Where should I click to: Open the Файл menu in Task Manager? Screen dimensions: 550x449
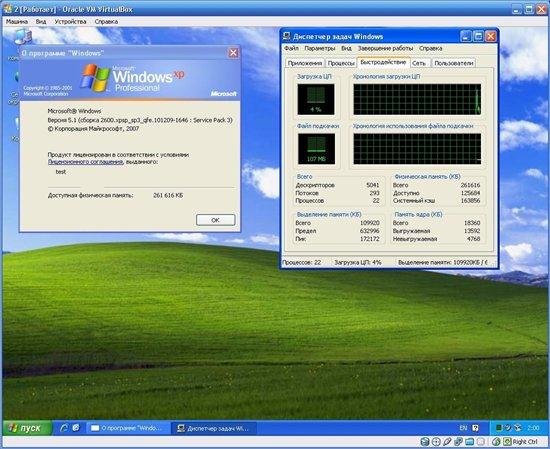(291, 48)
